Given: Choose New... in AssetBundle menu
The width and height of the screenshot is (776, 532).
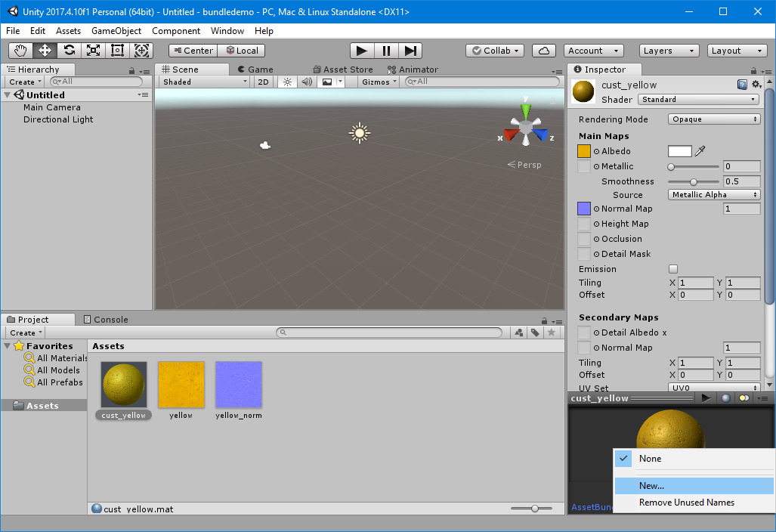Looking at the screenshot, I should click(x=694, y=486).
